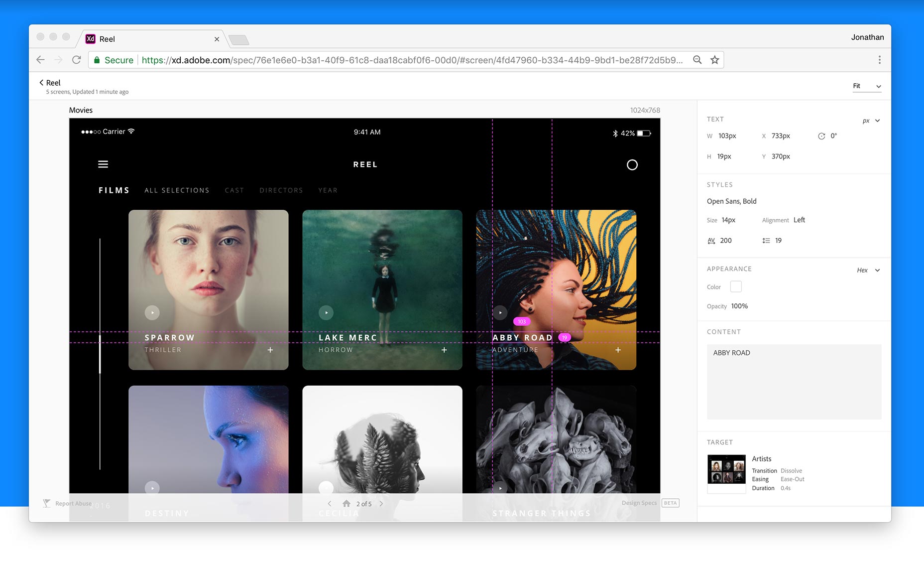Click the profile circle icon in the mockup header

pyautogui.click(x=632, y=165)
